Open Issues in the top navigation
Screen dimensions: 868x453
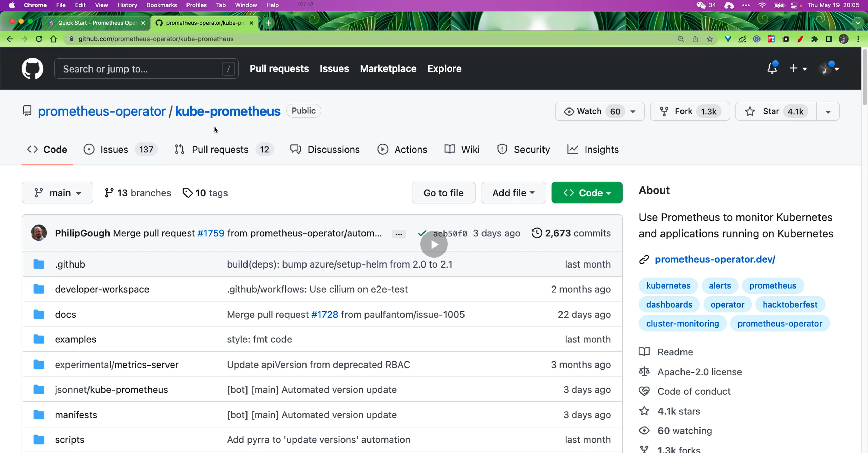coord(334,68)
